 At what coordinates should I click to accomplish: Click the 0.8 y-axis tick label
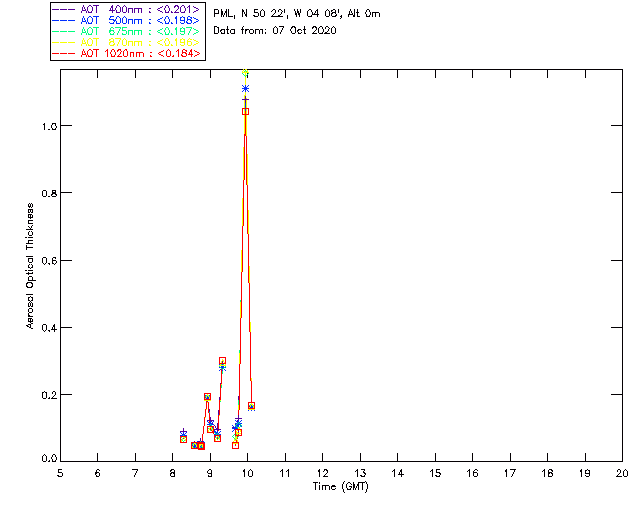click(49, 194)
